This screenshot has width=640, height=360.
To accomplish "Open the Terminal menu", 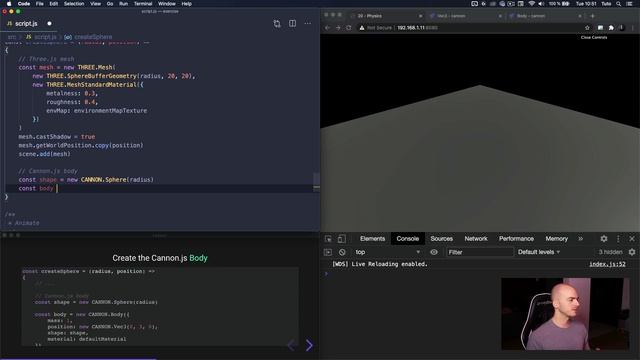I will click(143, 4).
